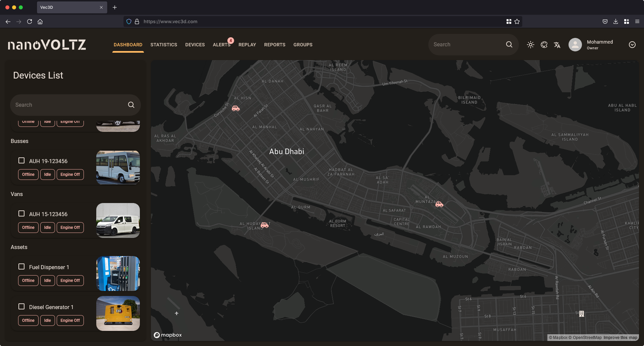Go to browser home page icon
Screen dimensions: 644x346
pos(40,21)
